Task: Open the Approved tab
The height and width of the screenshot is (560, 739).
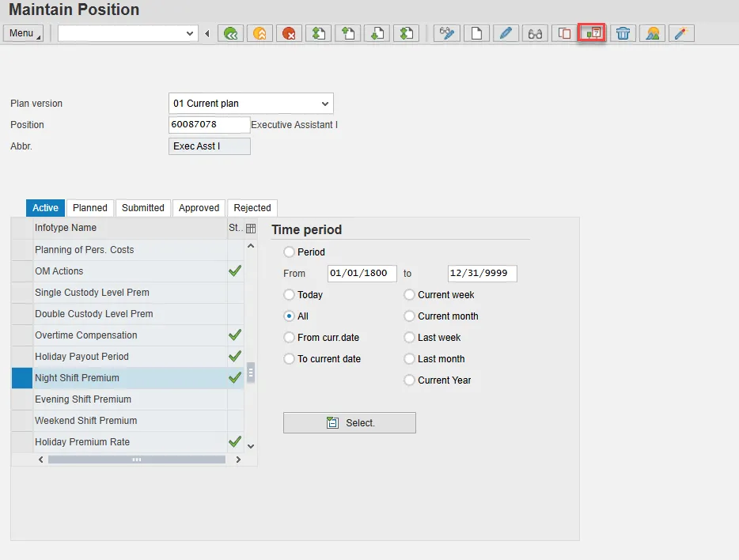Action: point(199,208)
